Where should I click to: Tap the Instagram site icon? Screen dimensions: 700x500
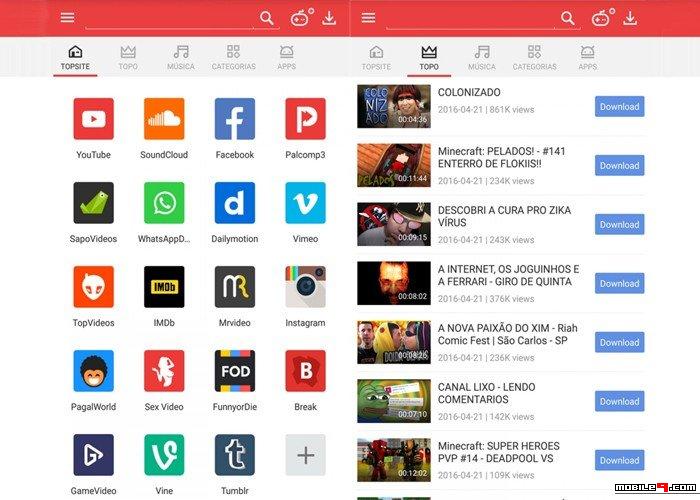click(x=305, y=287)
